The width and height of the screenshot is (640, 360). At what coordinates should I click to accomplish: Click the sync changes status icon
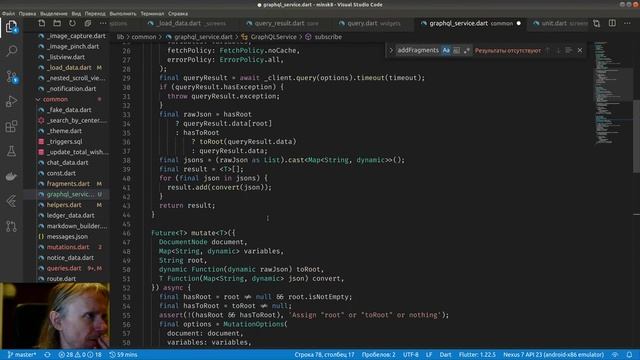click(47, 355)
